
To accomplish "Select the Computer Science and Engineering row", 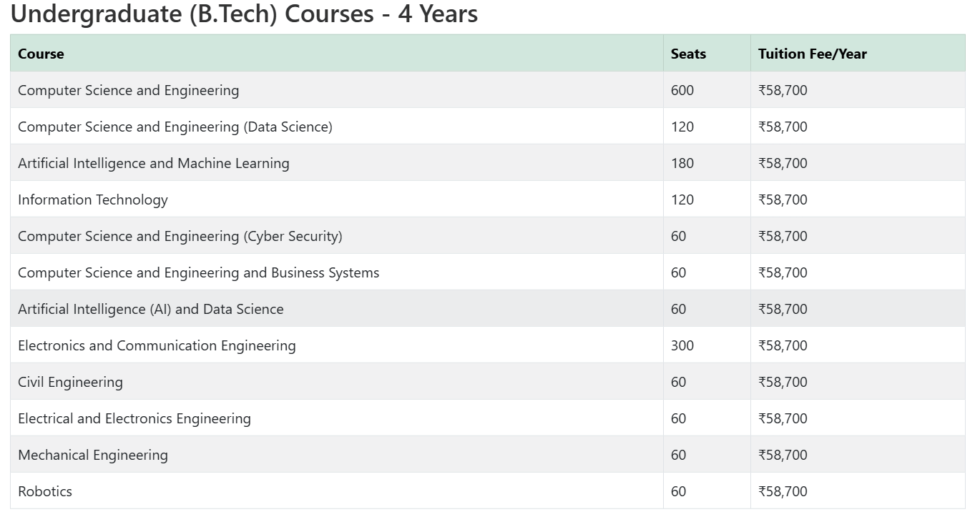I will tap(128, 90).
